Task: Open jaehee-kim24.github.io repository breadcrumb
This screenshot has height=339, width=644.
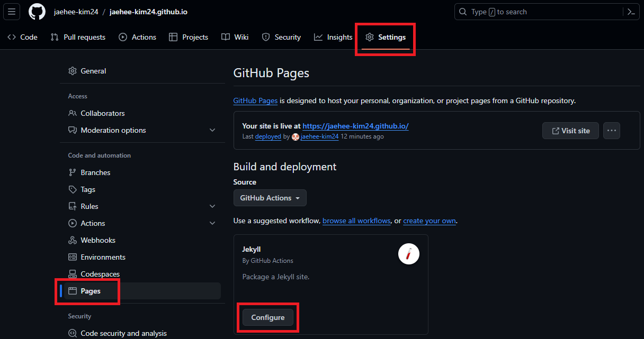Action: pos(148,12)
